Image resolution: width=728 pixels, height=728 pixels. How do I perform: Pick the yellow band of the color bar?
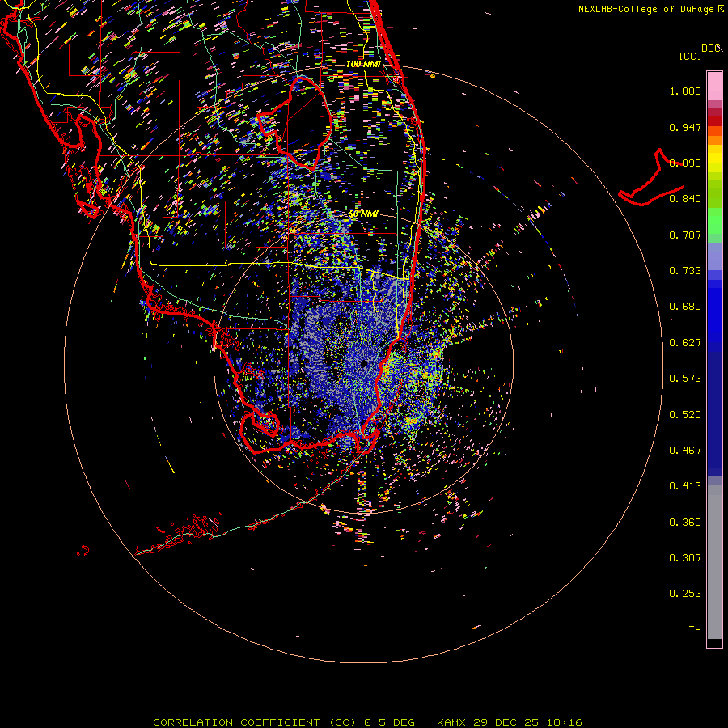click(714, 159)
